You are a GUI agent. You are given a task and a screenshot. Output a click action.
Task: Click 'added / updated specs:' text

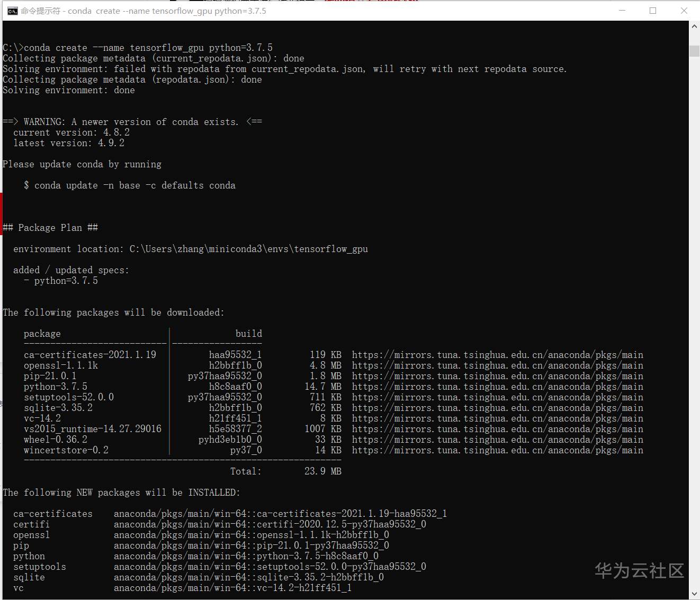[x=71, y=270]
